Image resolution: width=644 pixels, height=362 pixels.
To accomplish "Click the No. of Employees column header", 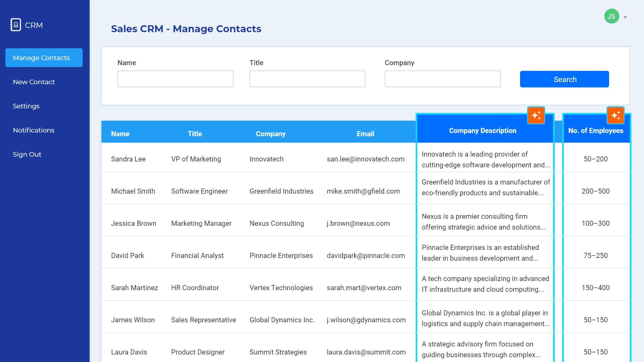I will click(x=596, y=130).
